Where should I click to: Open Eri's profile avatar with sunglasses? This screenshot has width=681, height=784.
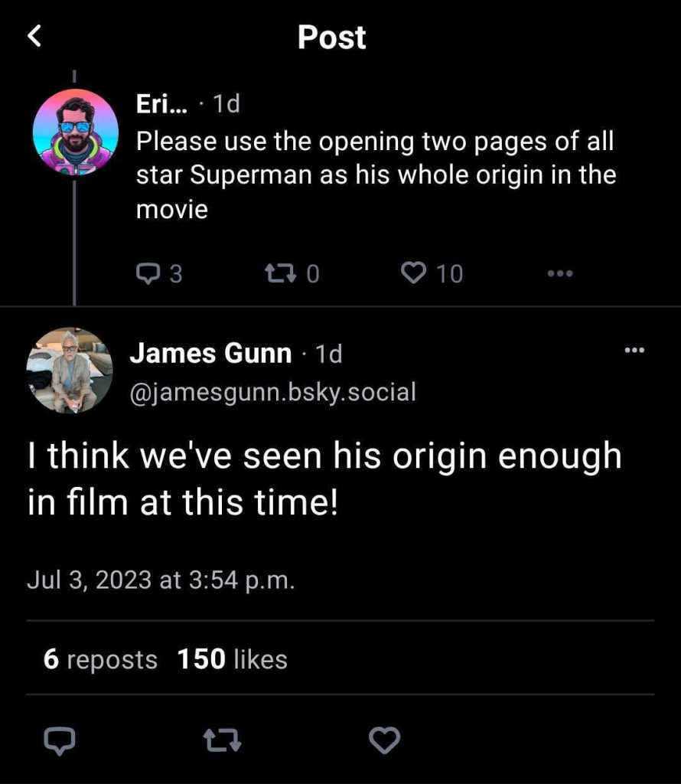(x=75, y=132)
